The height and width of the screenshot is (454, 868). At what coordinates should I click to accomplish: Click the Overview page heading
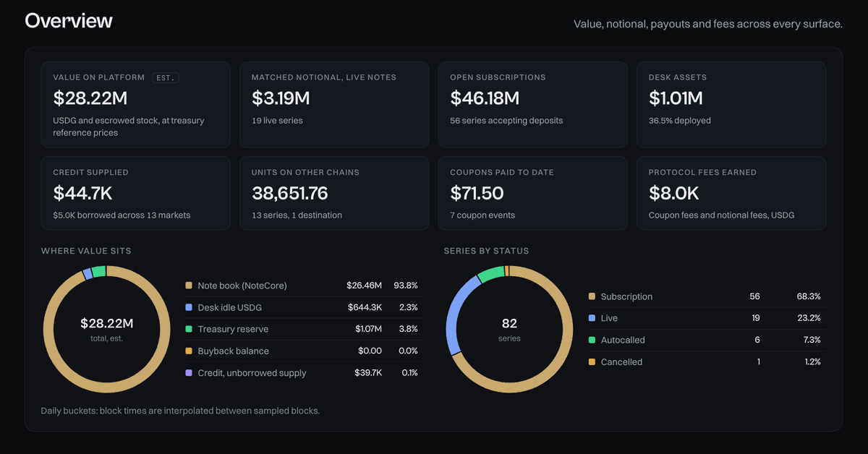tap(69, 21)
